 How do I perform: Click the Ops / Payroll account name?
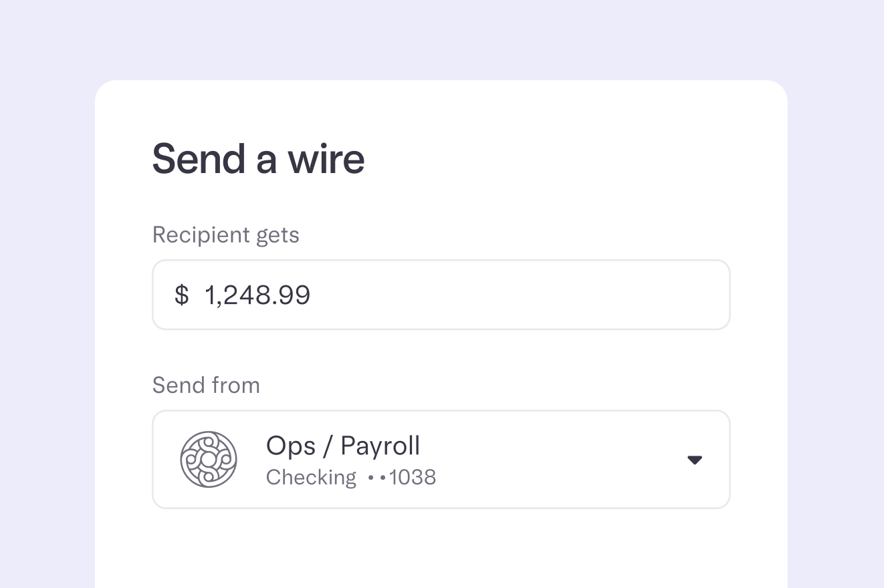pyautogui.click(x=343, y=445)
